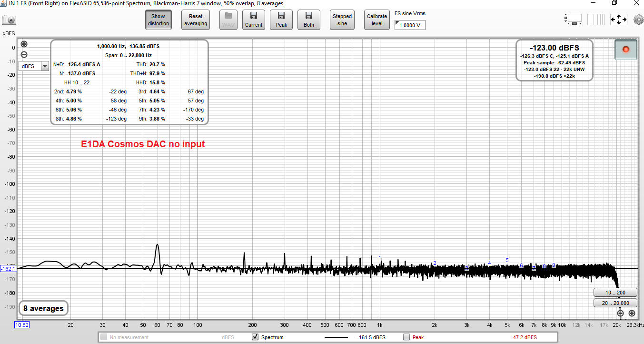Image resolution: width=644 pixels, height=344 pixels.
Task: Click the -161.5 dBFS Spectrum legend value
Action: (x=371, y=337)
